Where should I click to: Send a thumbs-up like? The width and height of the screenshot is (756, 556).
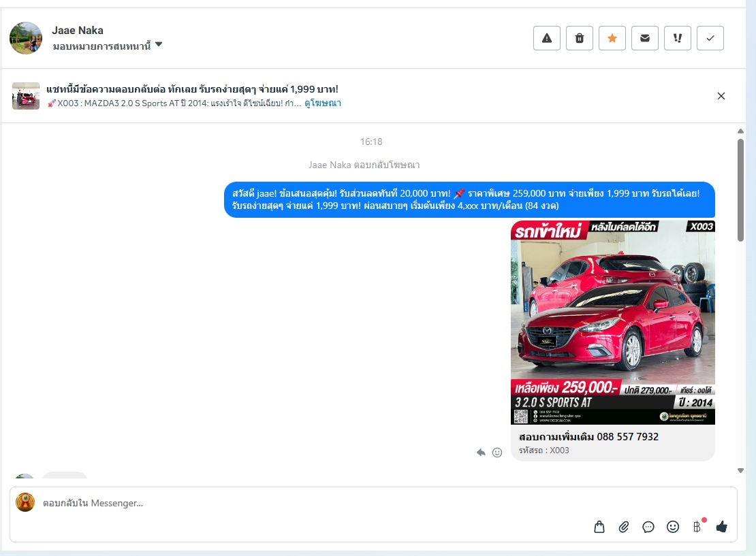[x=722, y=527]
